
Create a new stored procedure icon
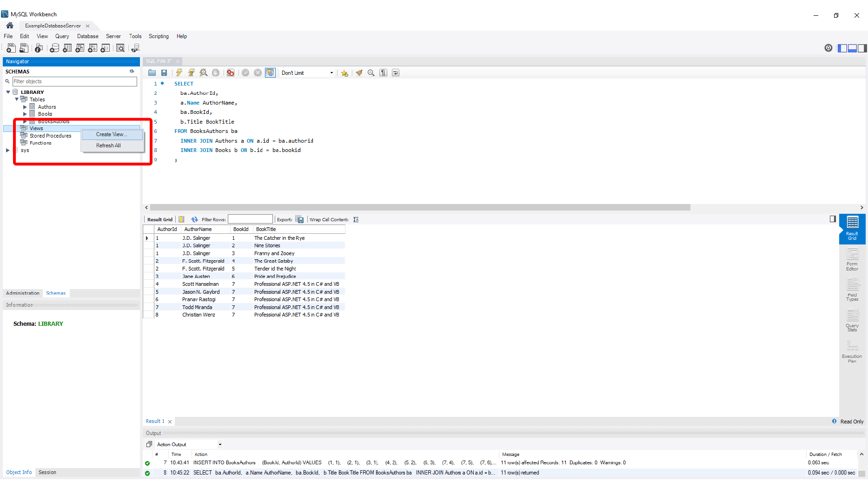93,48
